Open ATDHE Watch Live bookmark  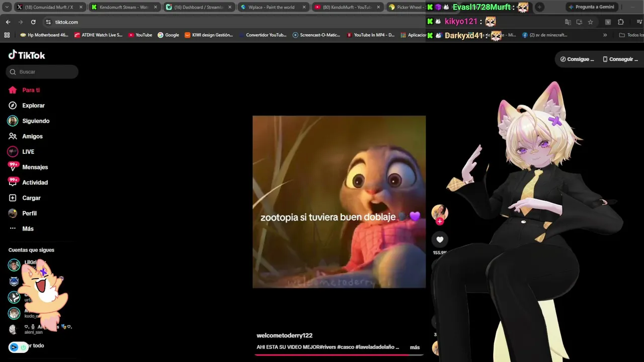98,35
